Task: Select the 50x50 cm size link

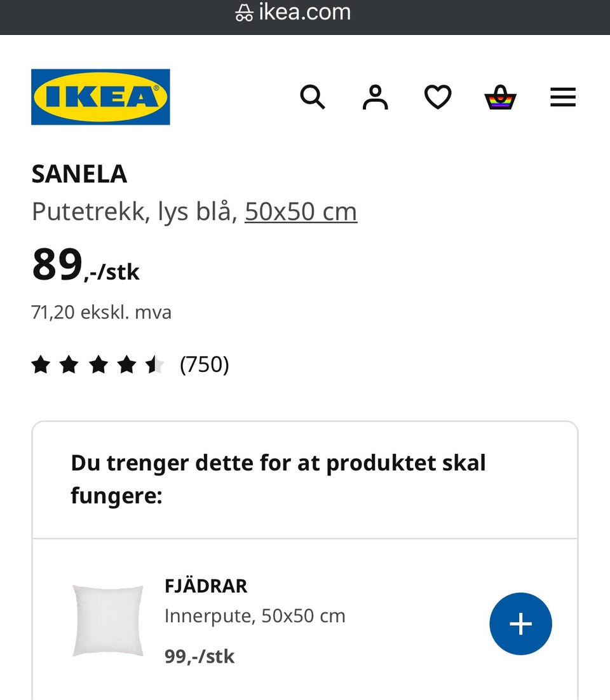Action: click(301, 211)
